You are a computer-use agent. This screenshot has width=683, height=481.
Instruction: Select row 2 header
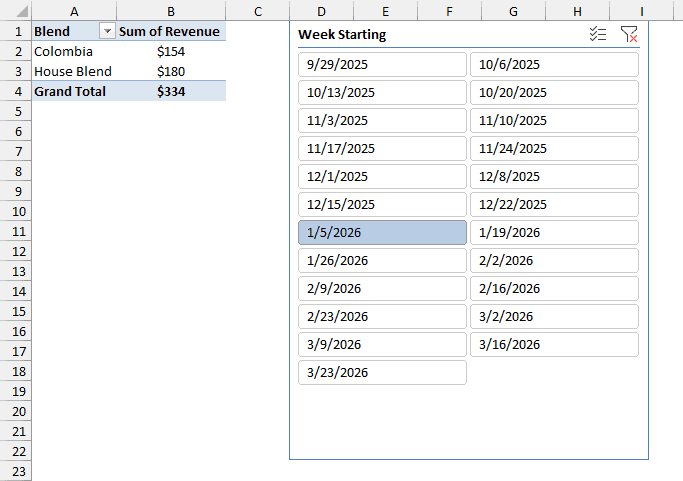pyautogui.click(x=16, y=51)
